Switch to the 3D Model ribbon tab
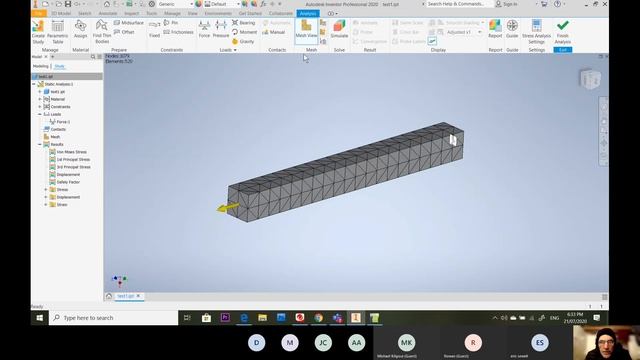 point(61,13)
